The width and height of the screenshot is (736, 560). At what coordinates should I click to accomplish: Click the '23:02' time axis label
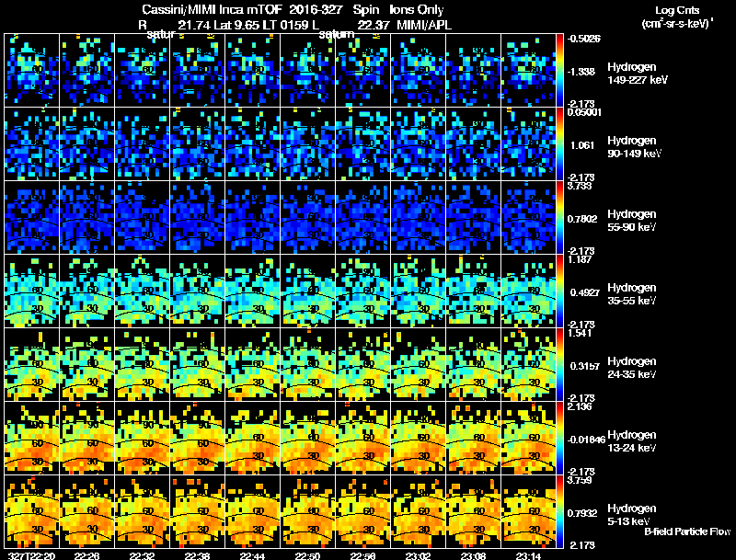click(x=418, y=556)
